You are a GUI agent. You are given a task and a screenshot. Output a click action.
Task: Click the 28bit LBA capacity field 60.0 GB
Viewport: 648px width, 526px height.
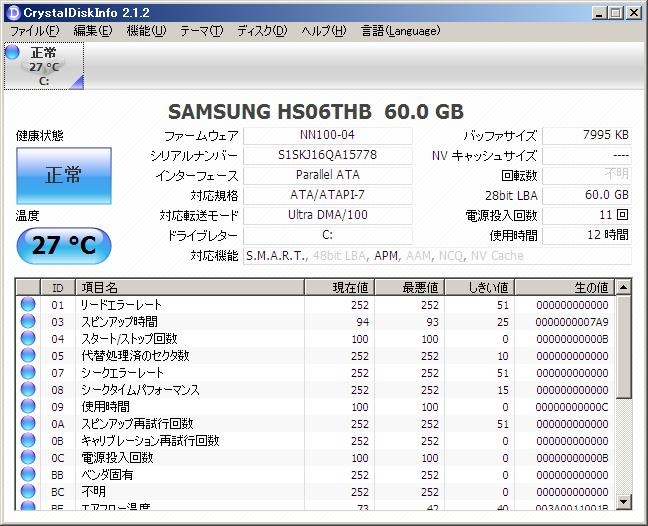tap(587, 195)
